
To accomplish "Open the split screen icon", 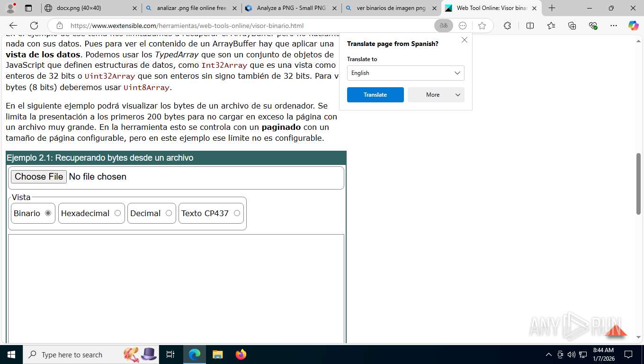I will tap(530, 26).
